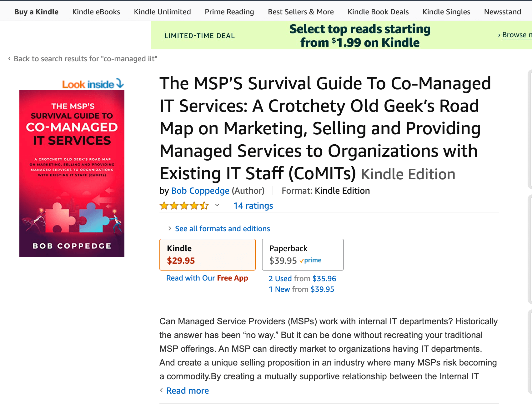The width and height of the screenshot is (532, 408).
Task: Click Buy a Kindle in navigation
Action: pos(36,12)
